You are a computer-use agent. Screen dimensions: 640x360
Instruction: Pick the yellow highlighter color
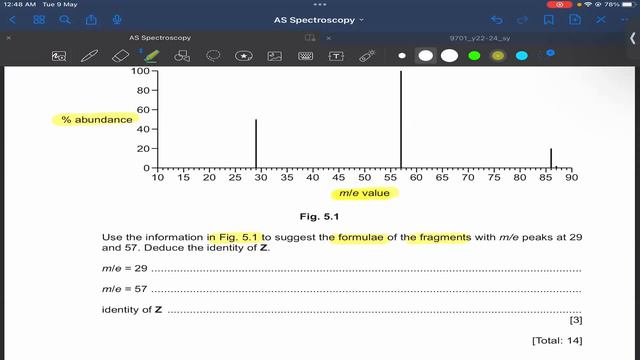pyautogui.click(x=498, y=56)
